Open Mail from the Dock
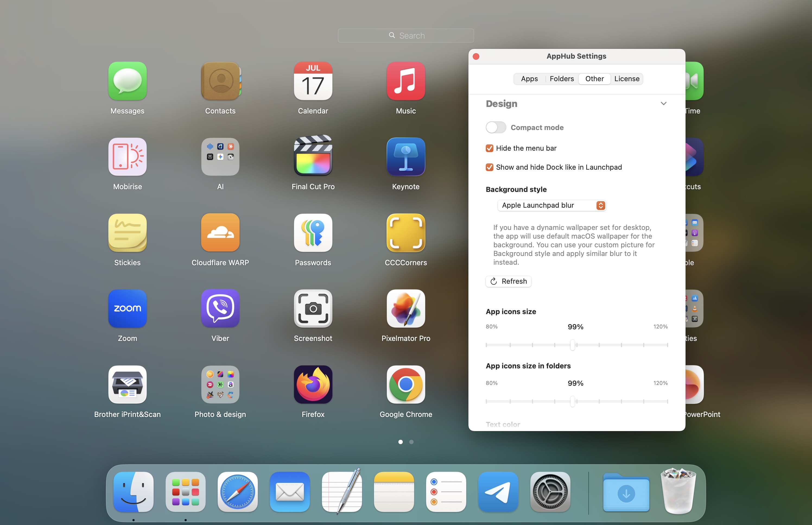812x525 pixels. tap(290, 492)
